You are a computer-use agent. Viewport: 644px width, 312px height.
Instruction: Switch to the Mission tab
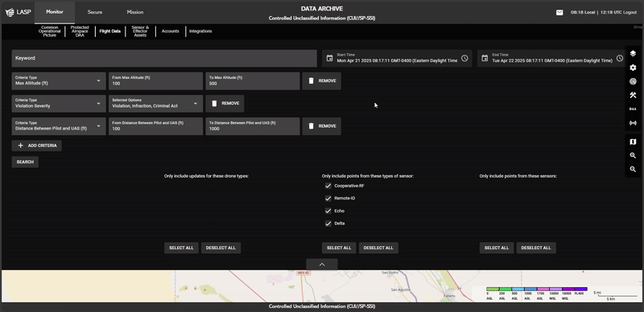(x=135, y=12)
